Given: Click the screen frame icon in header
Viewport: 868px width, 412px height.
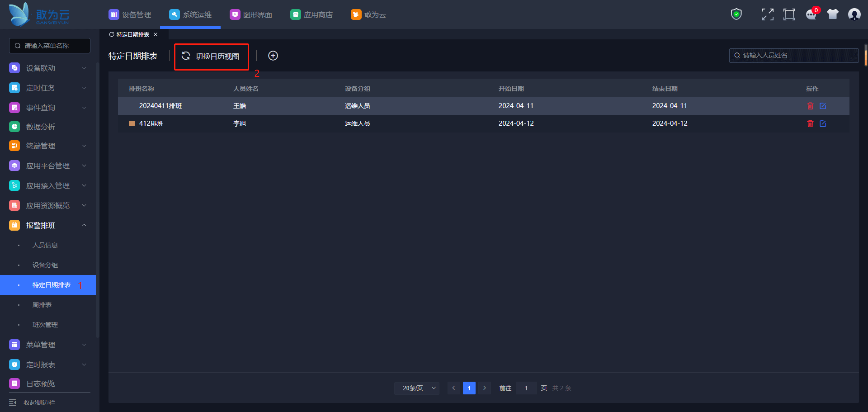Looking at the screenshot, I should (x=789, y=14).
